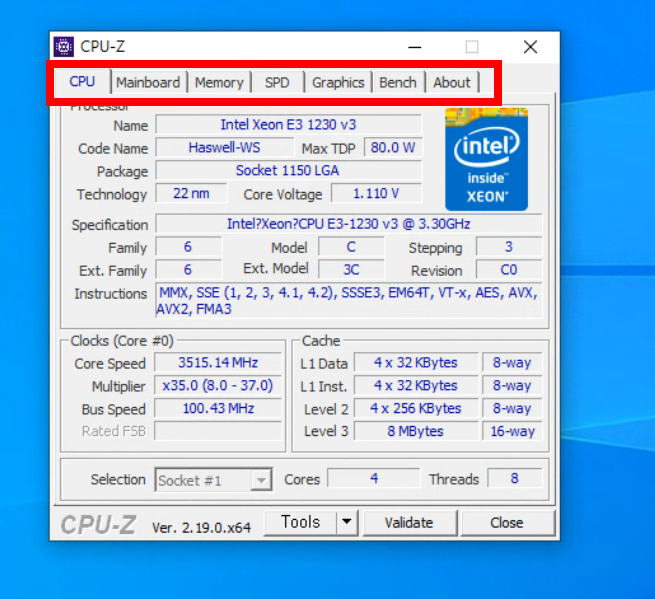Click the Max TDP value 80.0 W

393,147
